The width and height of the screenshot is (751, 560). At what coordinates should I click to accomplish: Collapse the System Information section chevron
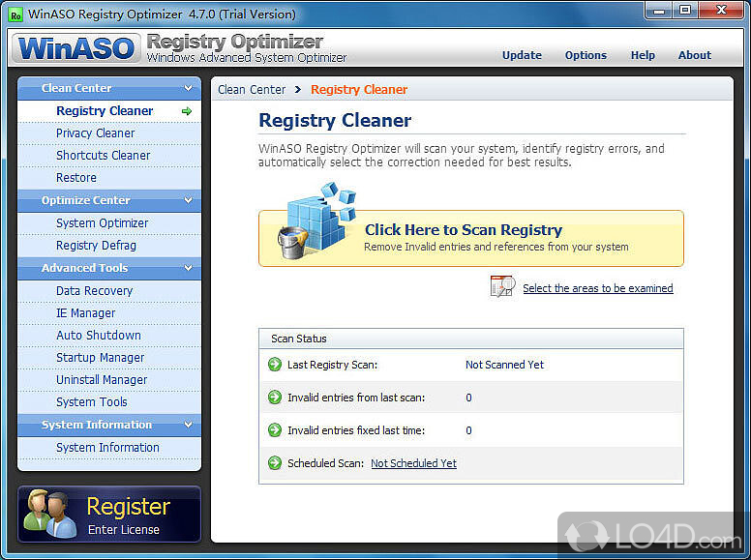click(188, 425)
